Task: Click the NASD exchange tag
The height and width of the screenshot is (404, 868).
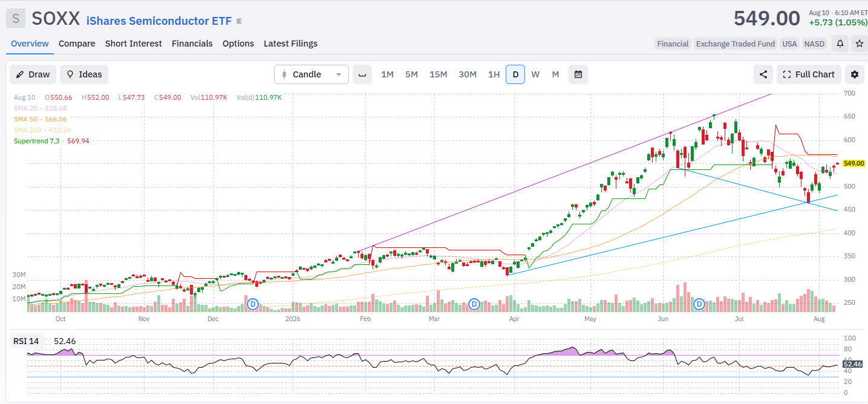Action: [815, 44]
